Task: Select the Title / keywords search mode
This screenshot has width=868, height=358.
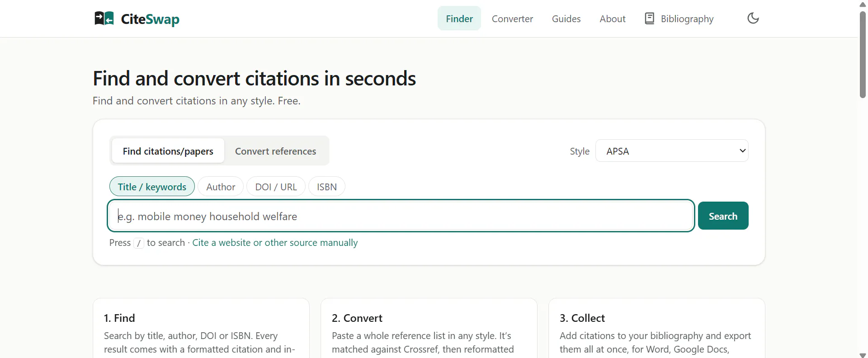Action: [x=152, y=187]
